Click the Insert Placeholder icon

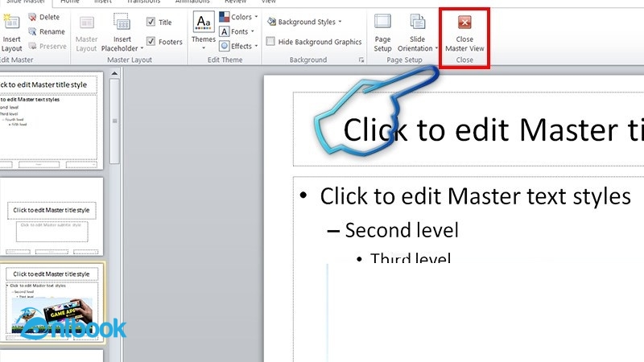click(122, 22)
